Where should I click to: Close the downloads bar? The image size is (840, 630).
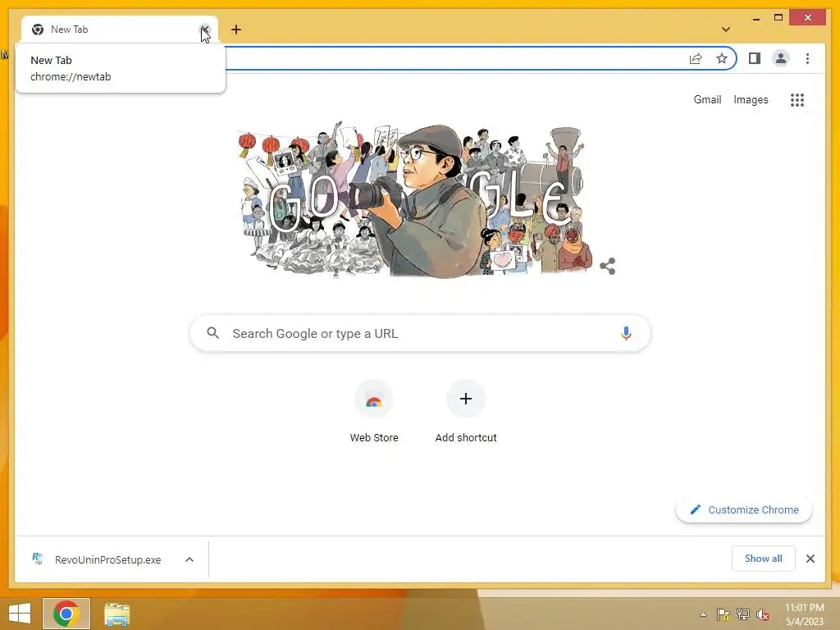click(810, 559)
